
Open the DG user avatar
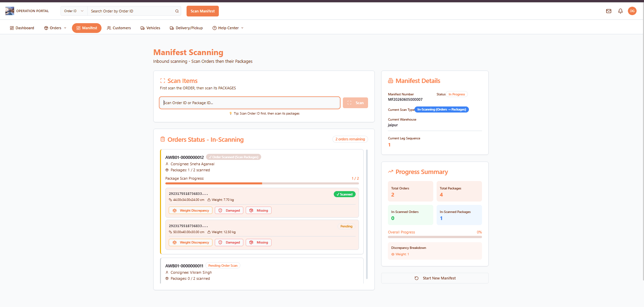(632, 11)
